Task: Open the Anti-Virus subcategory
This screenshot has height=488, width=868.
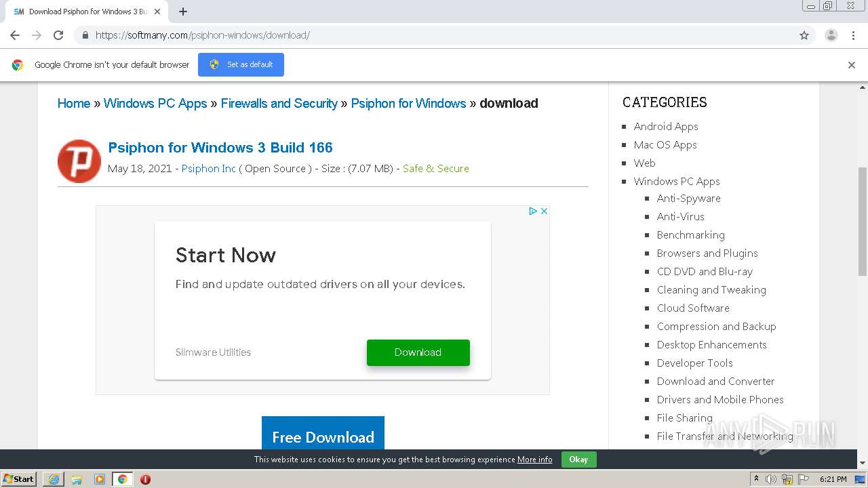Action: pyautogui.click(x=681, y=216)
